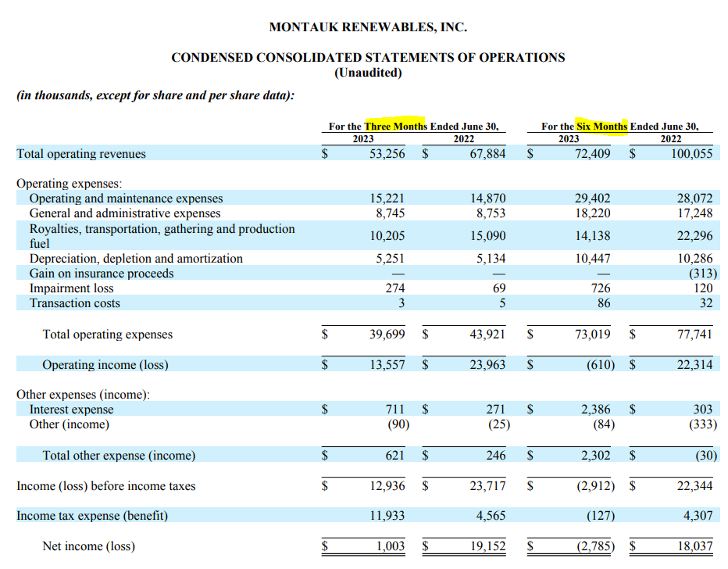This screenshot has height=569, width=728.
Task: Click total operating expenses value 39,699
Action: click(387, 335)
